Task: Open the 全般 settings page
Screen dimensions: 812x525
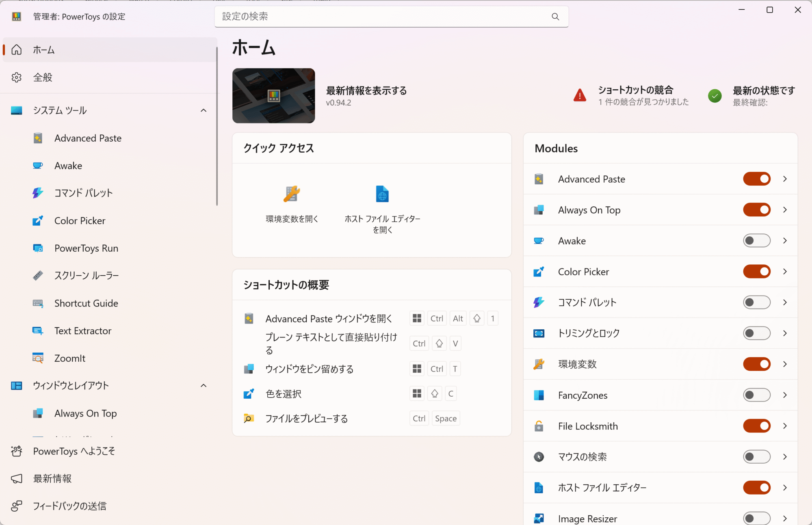Action: pyautogui.click(x=42, y=77)
